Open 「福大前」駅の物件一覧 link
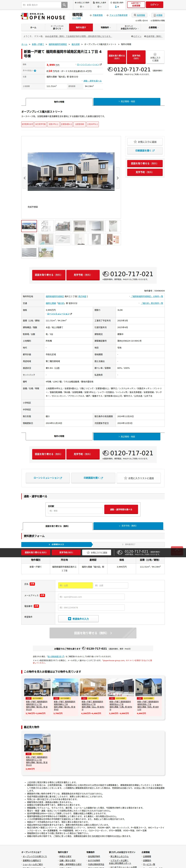Viewport: 186px width, 868px height. (x=152, y=303)
